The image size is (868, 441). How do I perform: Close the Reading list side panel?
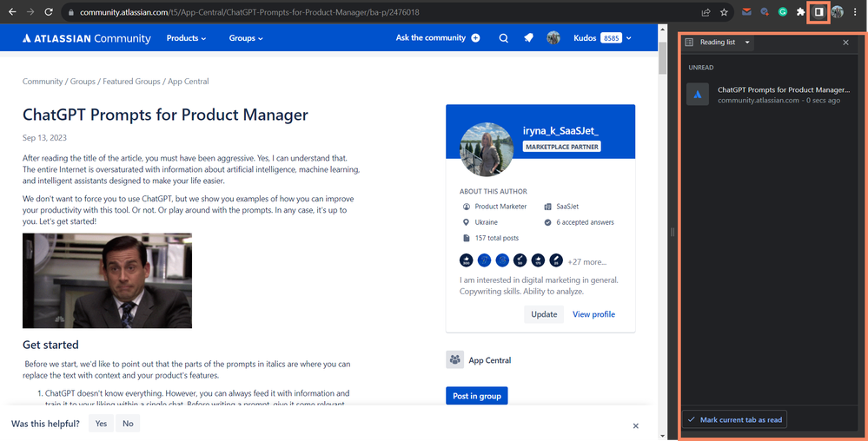click(845, 42)
